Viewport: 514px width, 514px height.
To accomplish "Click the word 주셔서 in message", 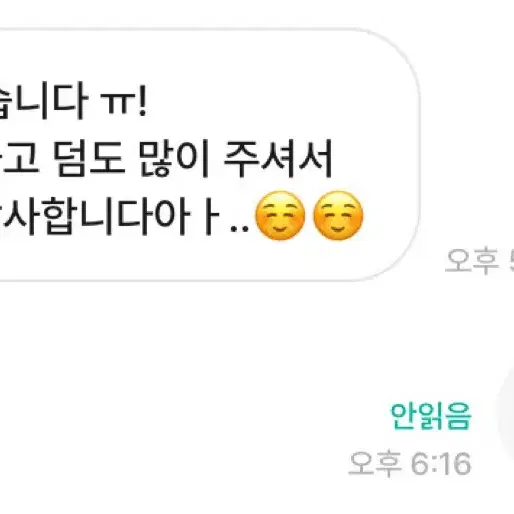I will click(278, 159).
